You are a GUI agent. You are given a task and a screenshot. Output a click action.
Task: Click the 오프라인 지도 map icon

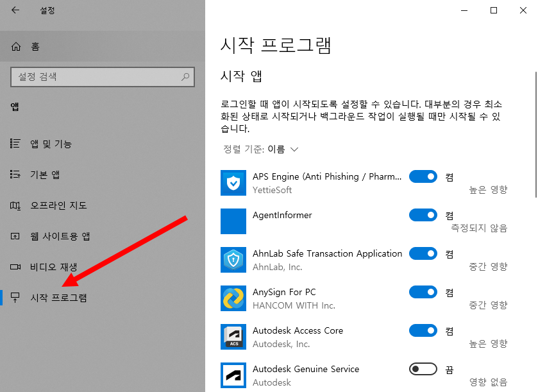15,205
